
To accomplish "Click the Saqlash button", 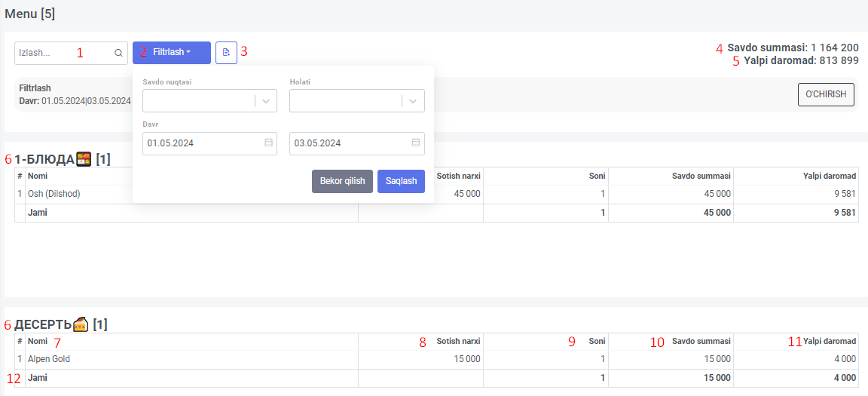I will tap(401, 181).
